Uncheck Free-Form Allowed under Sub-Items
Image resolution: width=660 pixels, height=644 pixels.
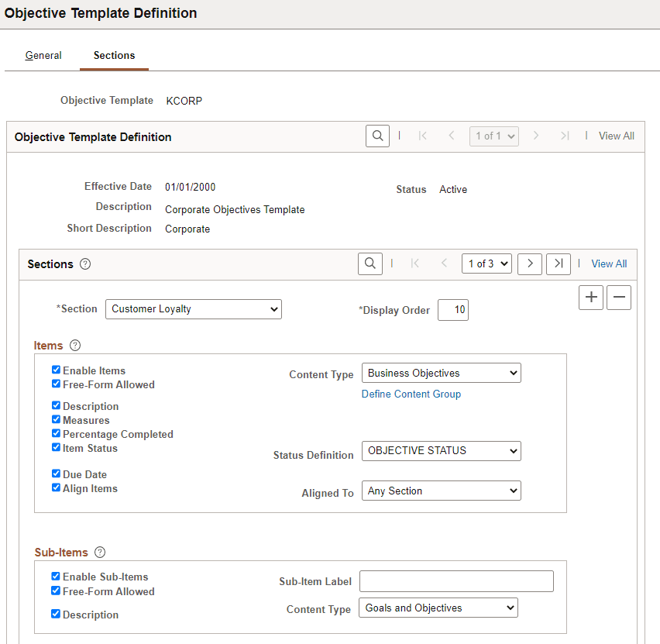56,590
